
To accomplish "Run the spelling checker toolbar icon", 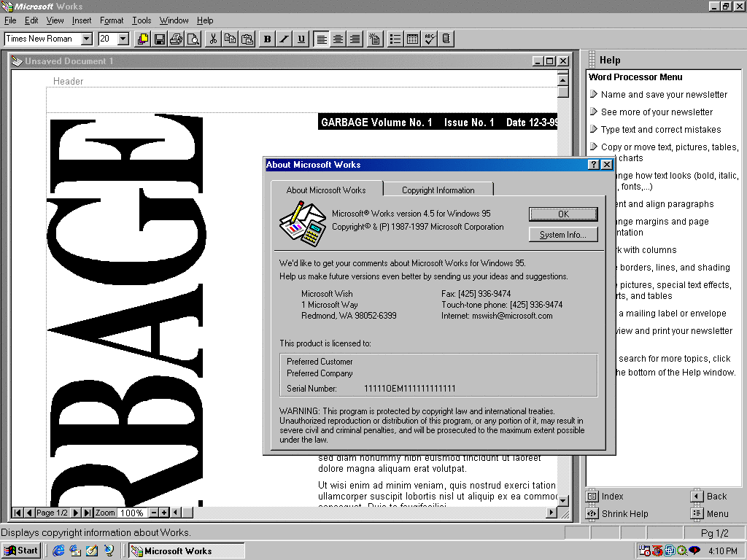I will pos(430,39).
